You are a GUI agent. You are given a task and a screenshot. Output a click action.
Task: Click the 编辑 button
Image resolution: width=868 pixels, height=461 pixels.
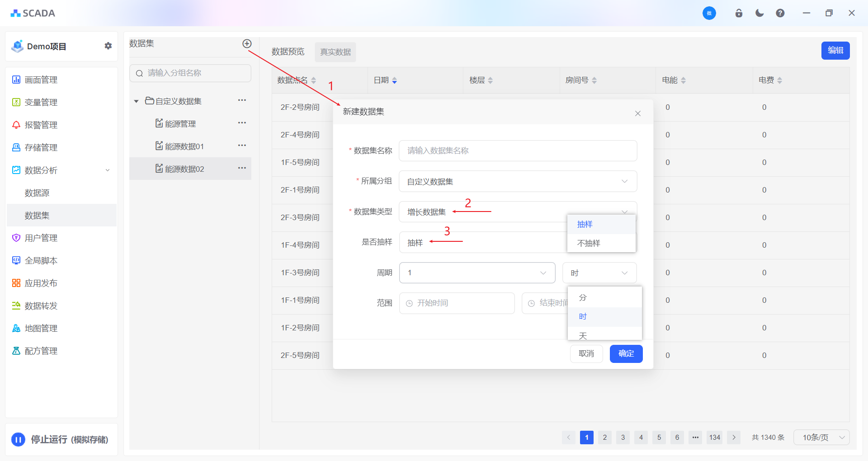835,51
